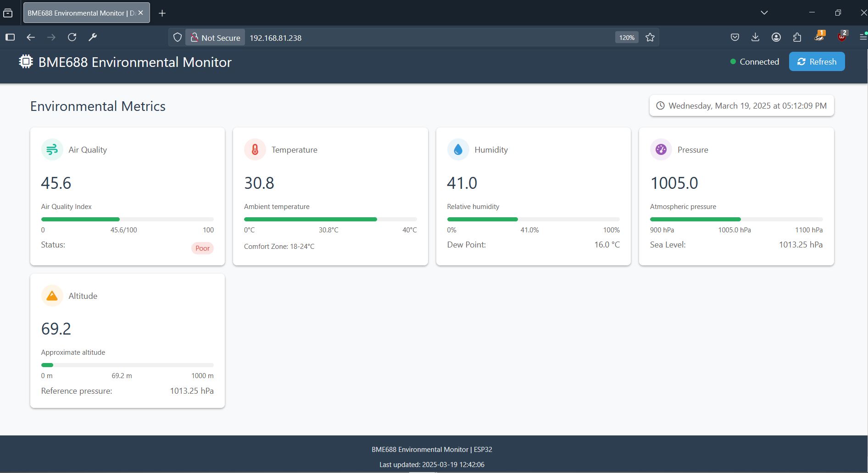The width and height of the screenshot is (868, 473).
Task: Click the 69.2 m label under altitude bar
Action: 122,376
